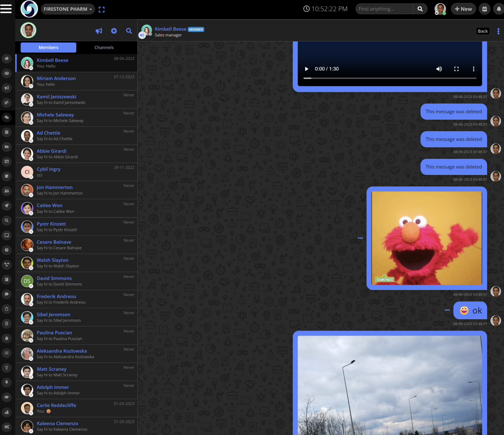This screenshot has height=435, width=504.
Task: Open the announcement megaphone in chat panel
Action: coord(98,30)
